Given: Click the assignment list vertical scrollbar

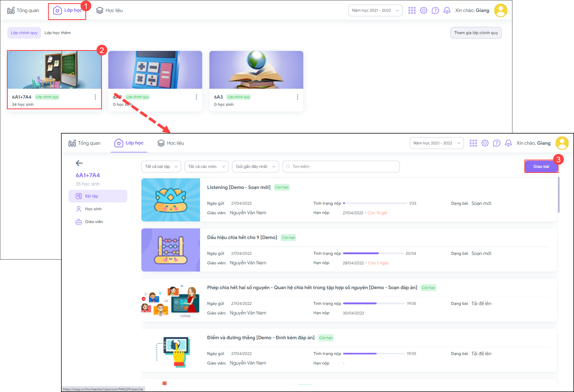Looking at the screenshot, I should [x=559, y=195].
